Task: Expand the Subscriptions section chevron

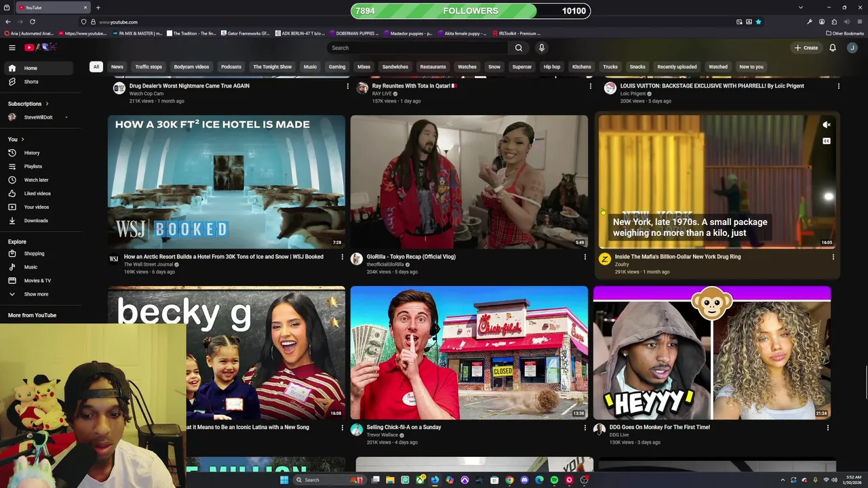Action: [x=47, y=104]
